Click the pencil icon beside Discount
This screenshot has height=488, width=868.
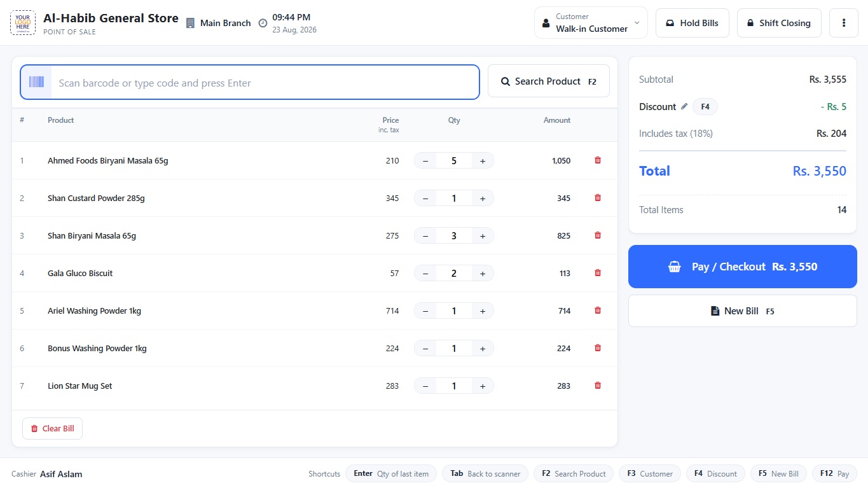tap(684, 106)
